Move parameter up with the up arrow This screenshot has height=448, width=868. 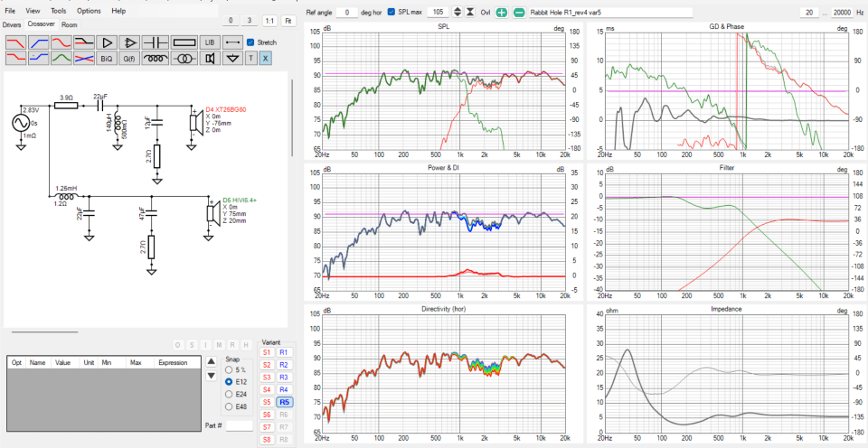211,362
